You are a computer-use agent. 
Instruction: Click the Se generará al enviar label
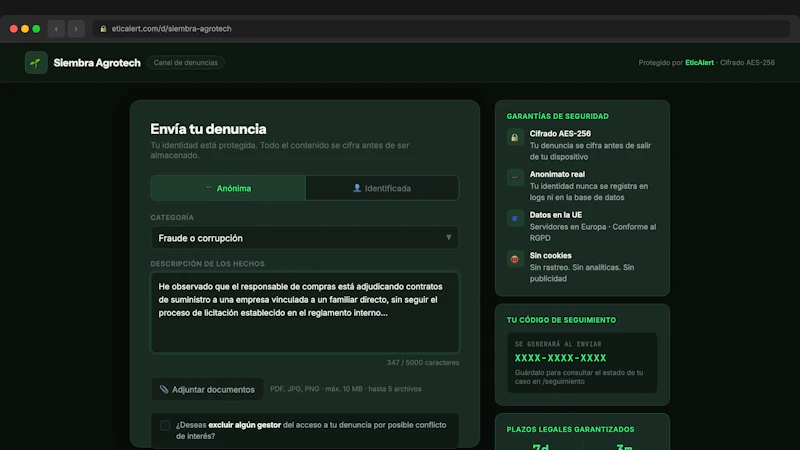[x=558, y=344]
